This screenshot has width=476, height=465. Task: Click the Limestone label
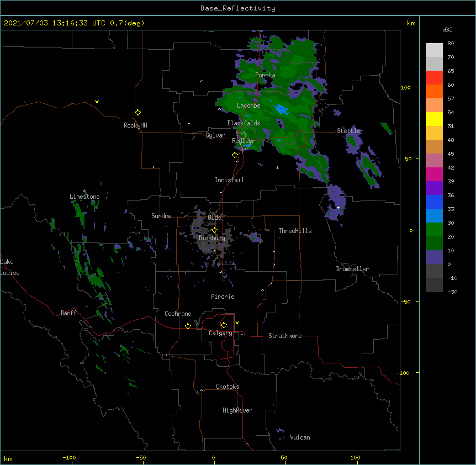tap(84, 197)
